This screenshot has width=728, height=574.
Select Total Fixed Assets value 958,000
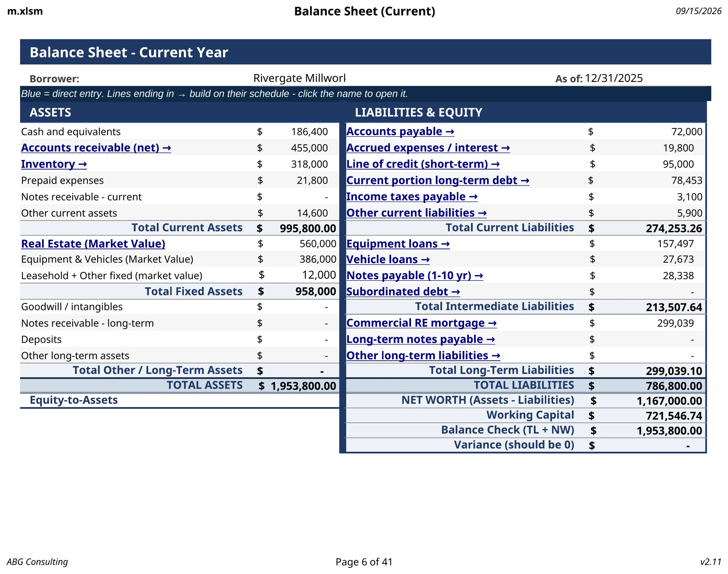[x=316, y=291]
